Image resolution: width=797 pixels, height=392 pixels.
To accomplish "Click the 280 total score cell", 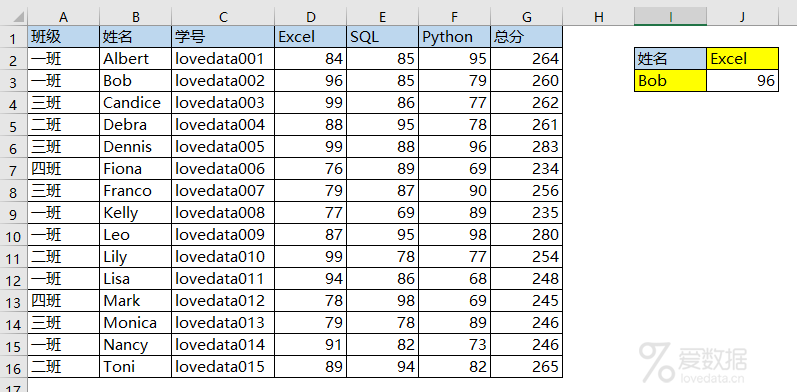I will coord(527,235).
